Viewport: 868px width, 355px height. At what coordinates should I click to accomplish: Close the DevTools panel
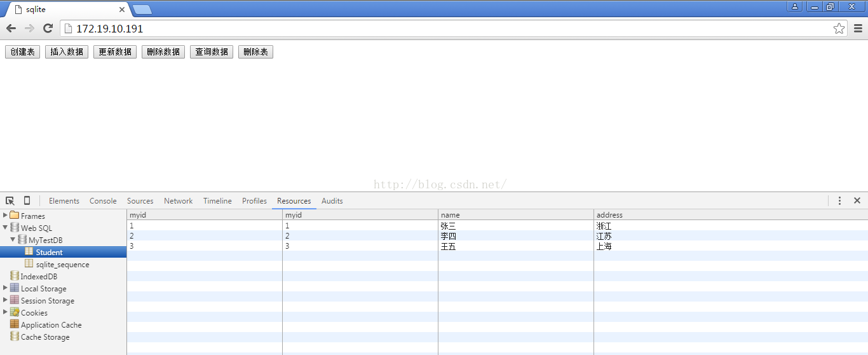tap(857, 200)
